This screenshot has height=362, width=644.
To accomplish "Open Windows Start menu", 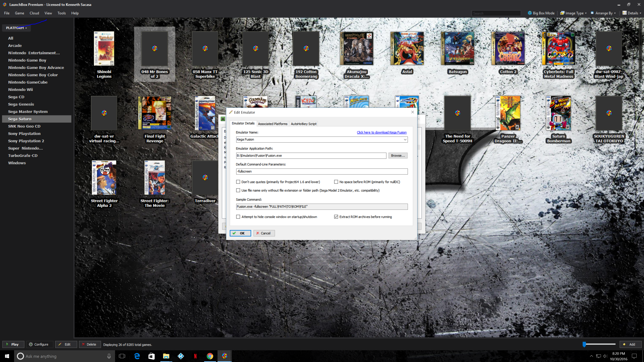I will coord(7,356).
